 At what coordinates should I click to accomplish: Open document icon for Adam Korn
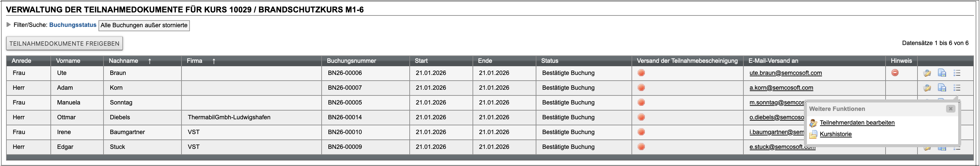(942, 88)
